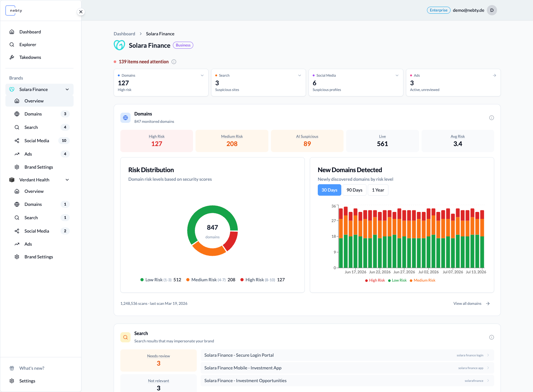Switch chart range to 1 Year
533x392 pixels.
point(378,190)
